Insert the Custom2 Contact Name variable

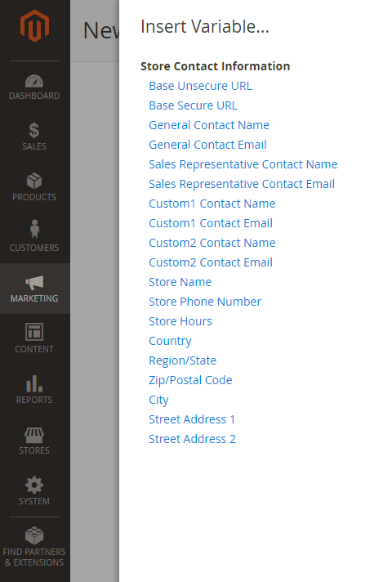pos(212,243)
